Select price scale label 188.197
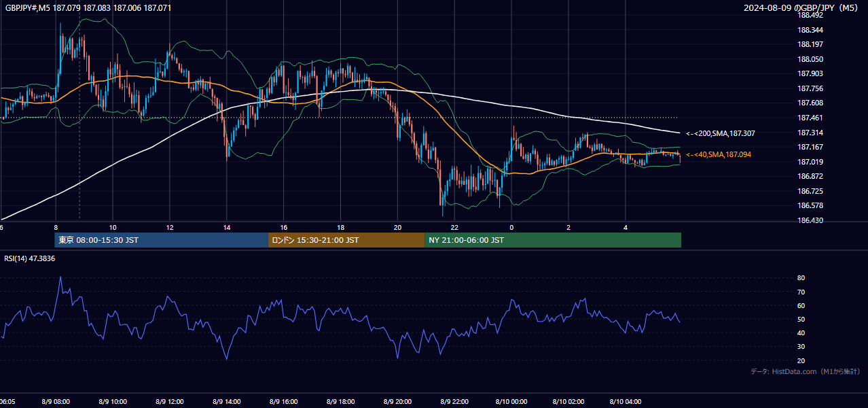 tap(810, 44)
